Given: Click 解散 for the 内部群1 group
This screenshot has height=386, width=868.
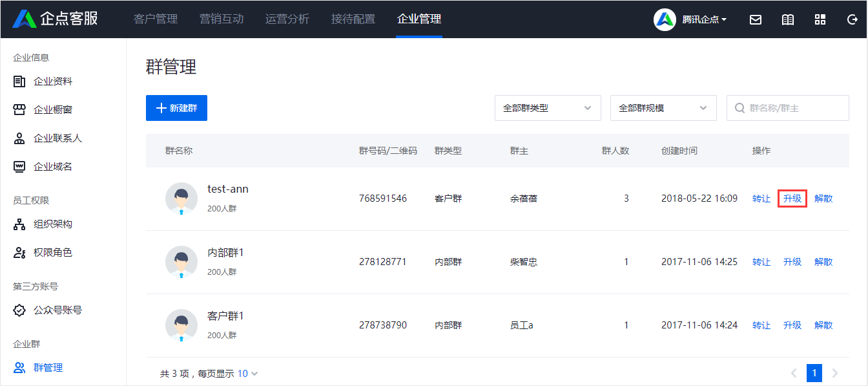Looking at the screenshot, I should 823,262.
